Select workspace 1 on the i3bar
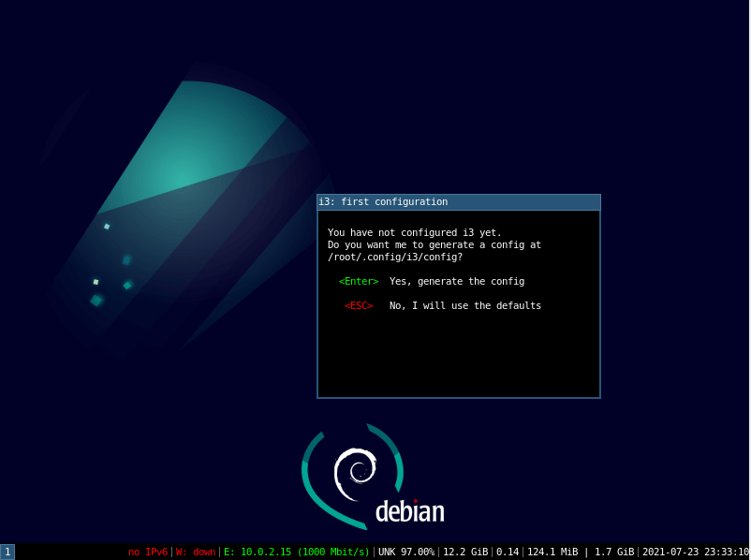 pos(7,552)
